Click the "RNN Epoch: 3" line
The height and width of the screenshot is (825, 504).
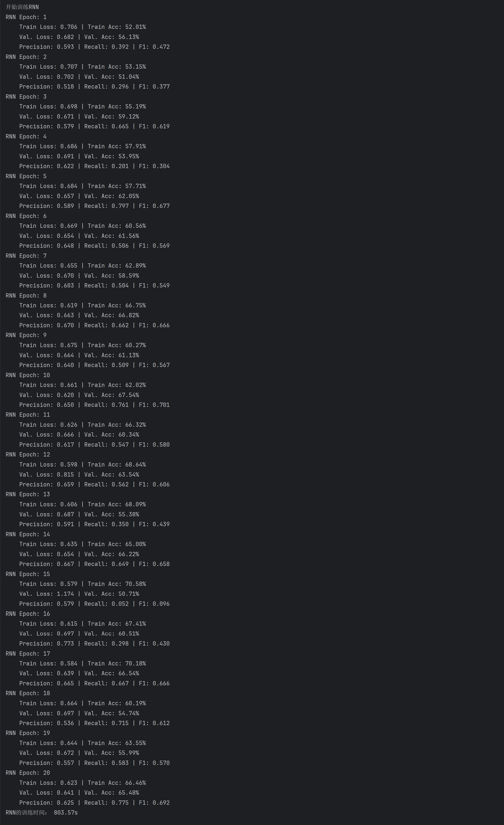(26, 97)
